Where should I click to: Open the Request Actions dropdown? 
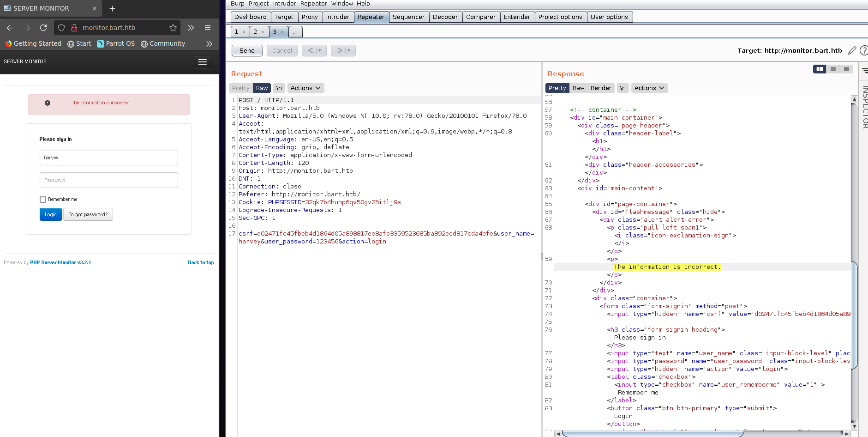tap(305, 88)
